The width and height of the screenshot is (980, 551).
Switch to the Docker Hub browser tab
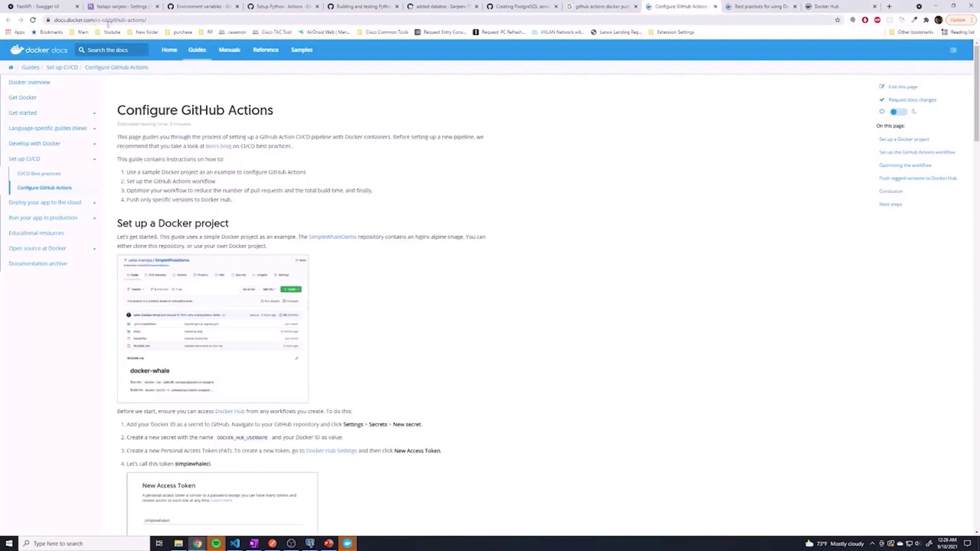(x=826, y=7)
